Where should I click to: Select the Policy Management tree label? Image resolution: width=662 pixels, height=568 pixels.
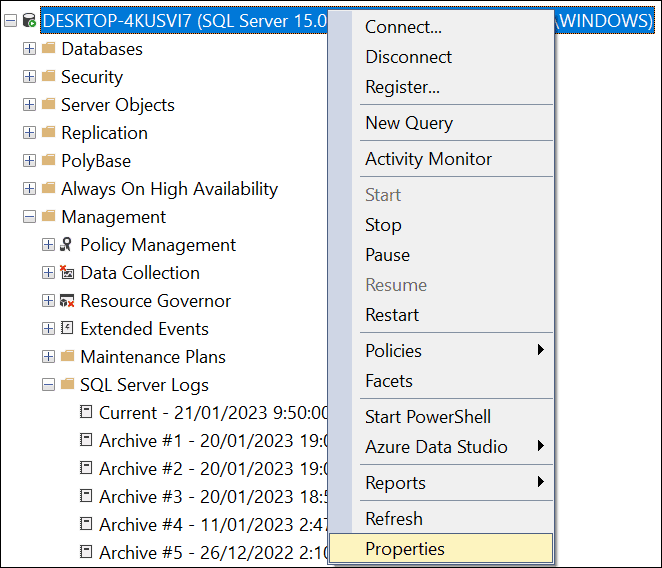tap(158, 245)
